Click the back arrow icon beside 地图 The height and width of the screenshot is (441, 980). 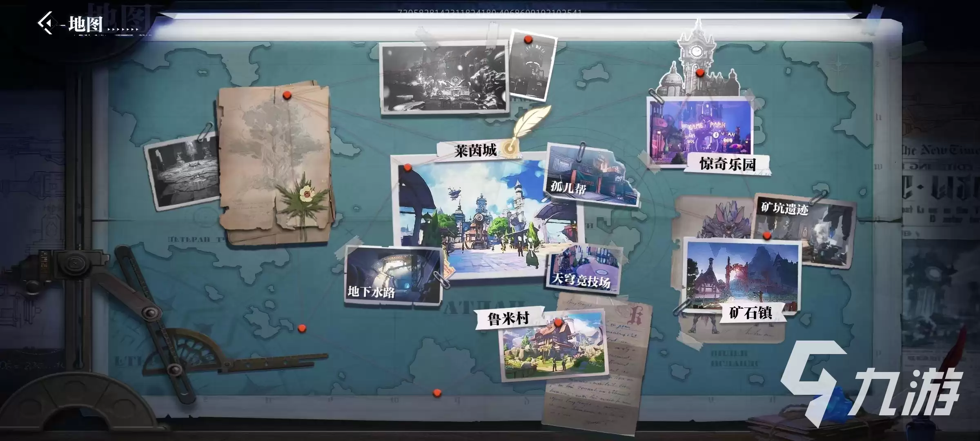point(47,23)
